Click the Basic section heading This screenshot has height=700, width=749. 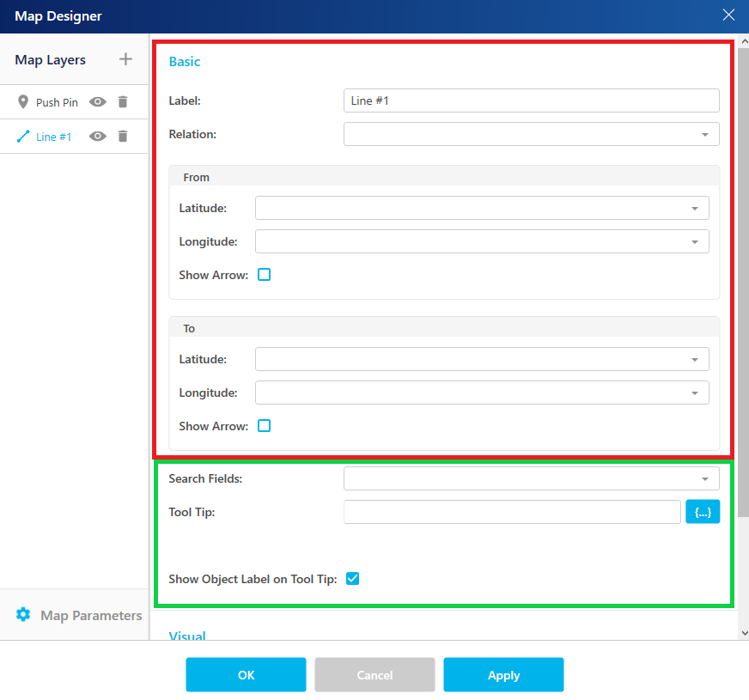pos(185,62)
